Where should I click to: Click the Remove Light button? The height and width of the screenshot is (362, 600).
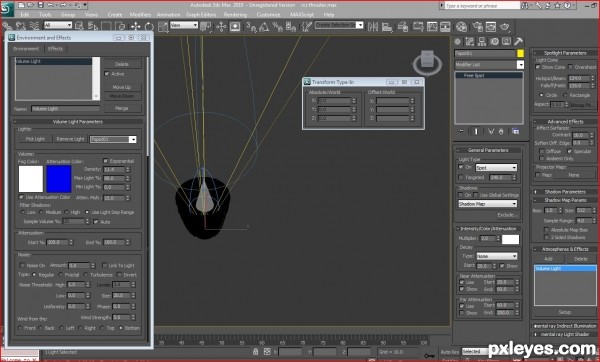[70, 139]
